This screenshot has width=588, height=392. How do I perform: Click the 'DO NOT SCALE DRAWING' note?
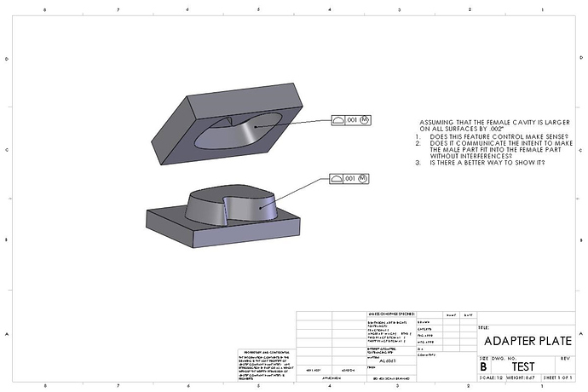(391, 378)
